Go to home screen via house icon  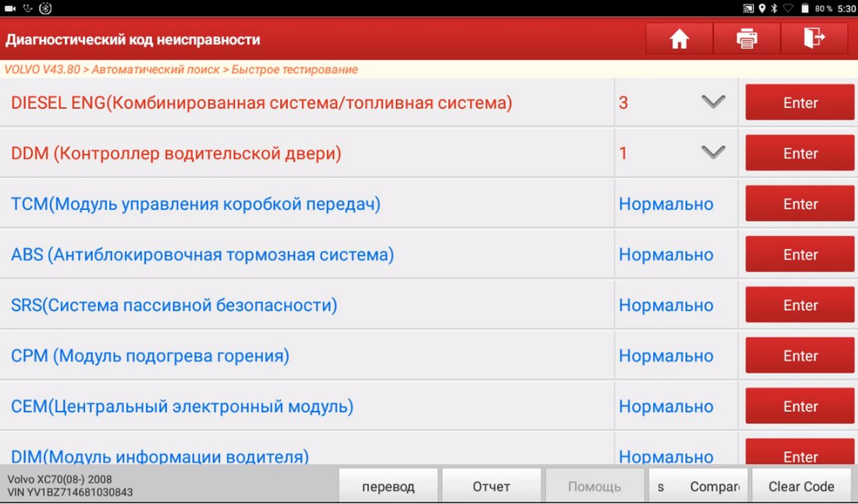click(x=679, y=39)
